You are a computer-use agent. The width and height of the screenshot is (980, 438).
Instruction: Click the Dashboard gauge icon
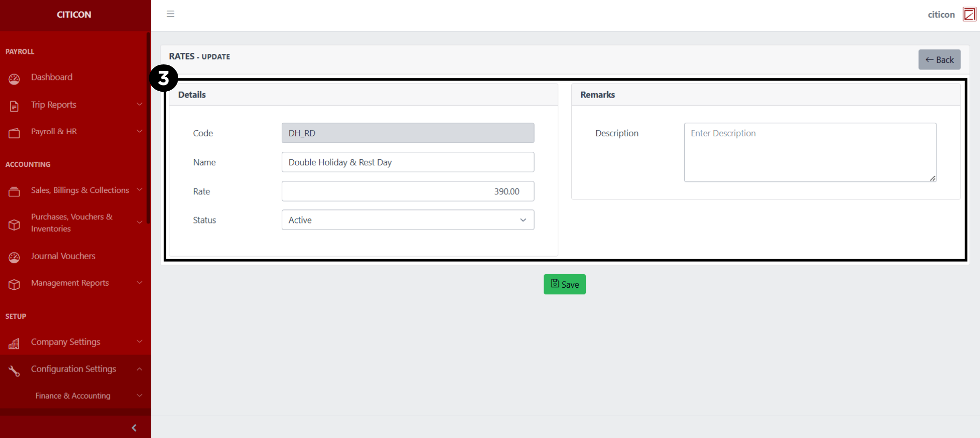click(14, 79)
